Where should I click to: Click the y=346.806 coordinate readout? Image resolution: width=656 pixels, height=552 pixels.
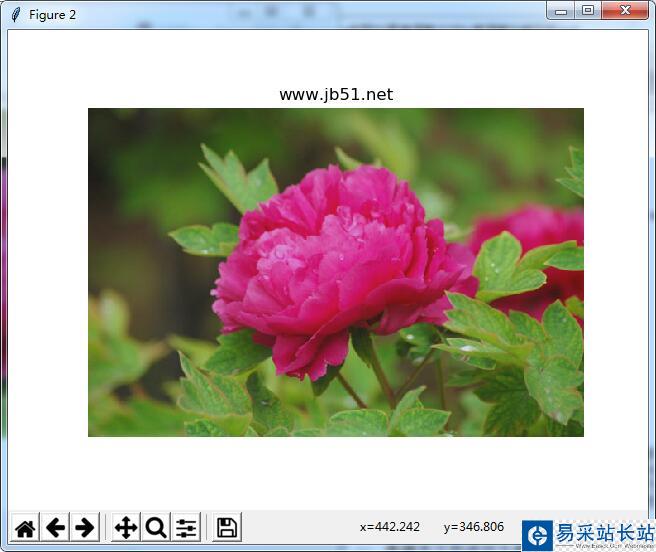[x=474, y=526]
